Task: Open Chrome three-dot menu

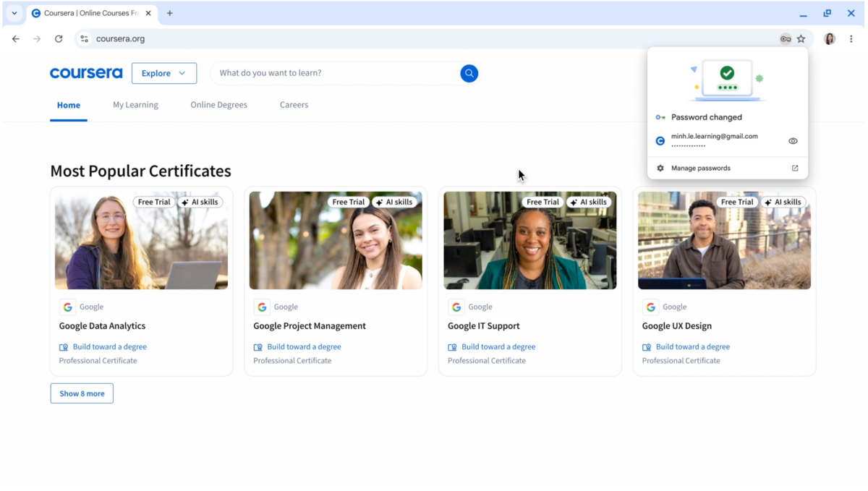Action: (x=851, y=39)
